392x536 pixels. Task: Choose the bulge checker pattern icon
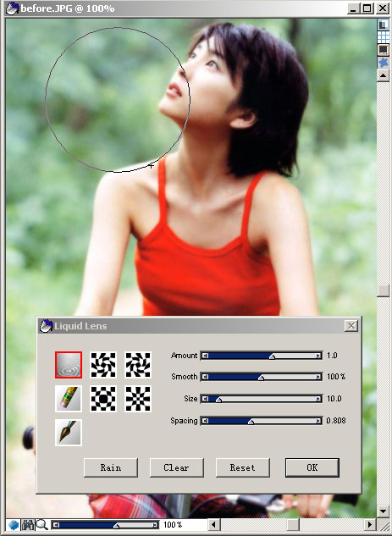coord(103,399)
